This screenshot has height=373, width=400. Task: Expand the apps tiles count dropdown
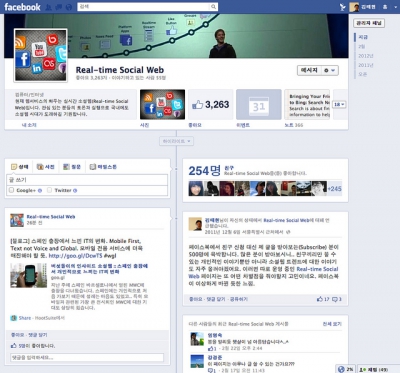click(x=340, y=104)
